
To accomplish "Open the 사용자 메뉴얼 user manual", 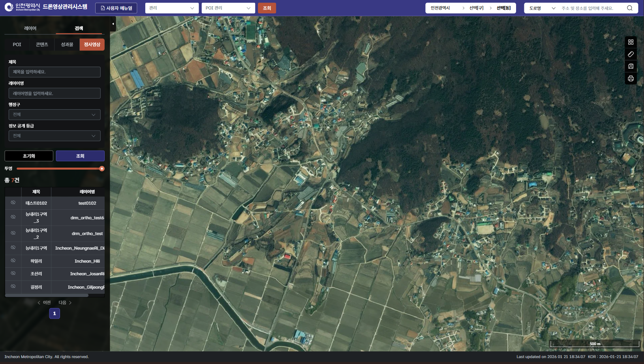I will point(116,8).
